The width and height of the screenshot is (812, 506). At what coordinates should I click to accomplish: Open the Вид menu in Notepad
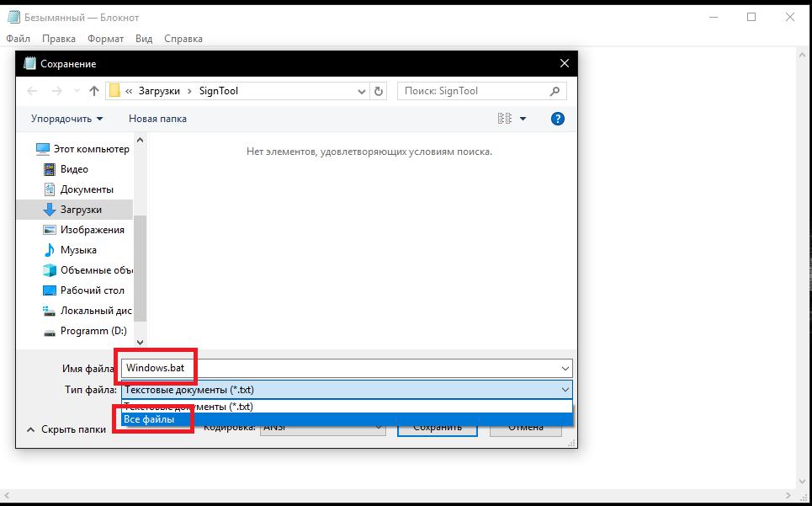pyautogui.click(x=144, y=39)
